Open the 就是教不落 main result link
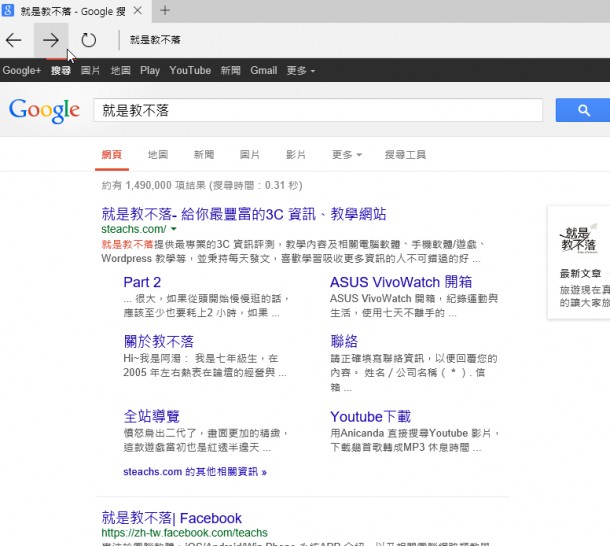Screen dimensions: 610x546 (244, 214)
